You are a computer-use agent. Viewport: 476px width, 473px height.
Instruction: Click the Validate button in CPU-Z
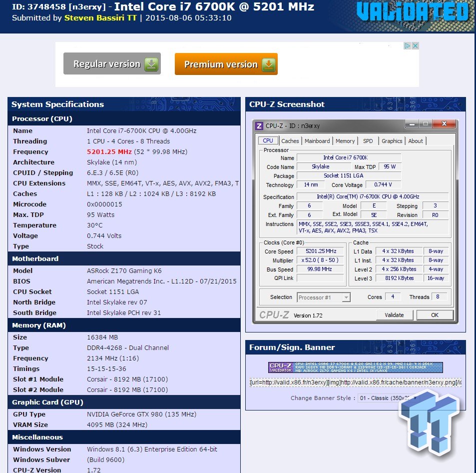395,315
